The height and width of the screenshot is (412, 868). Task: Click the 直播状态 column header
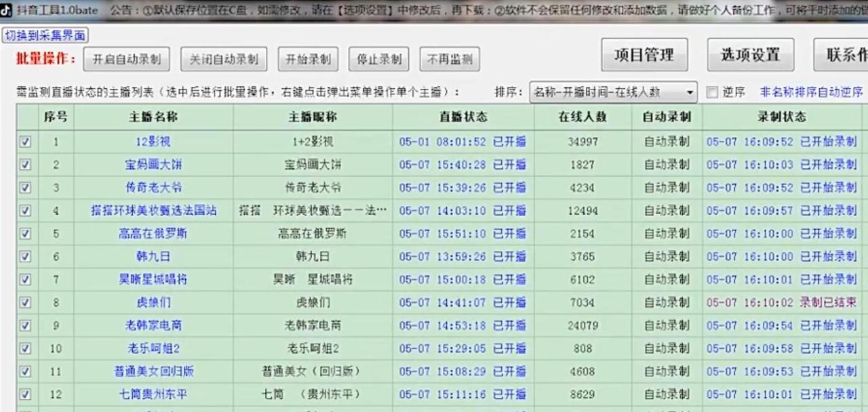tap(463, 117)
